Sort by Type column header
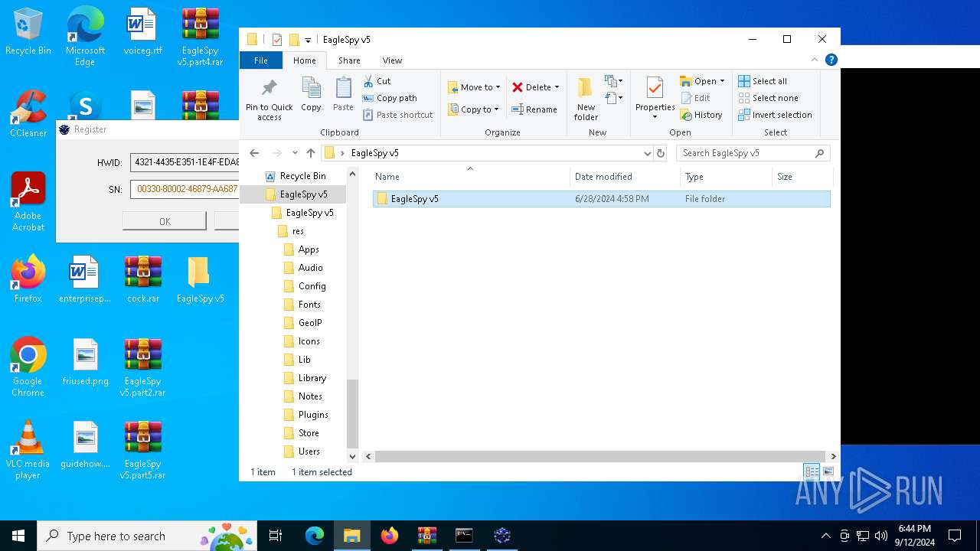Viewport: 980px width, 551px height. point(726,177)
